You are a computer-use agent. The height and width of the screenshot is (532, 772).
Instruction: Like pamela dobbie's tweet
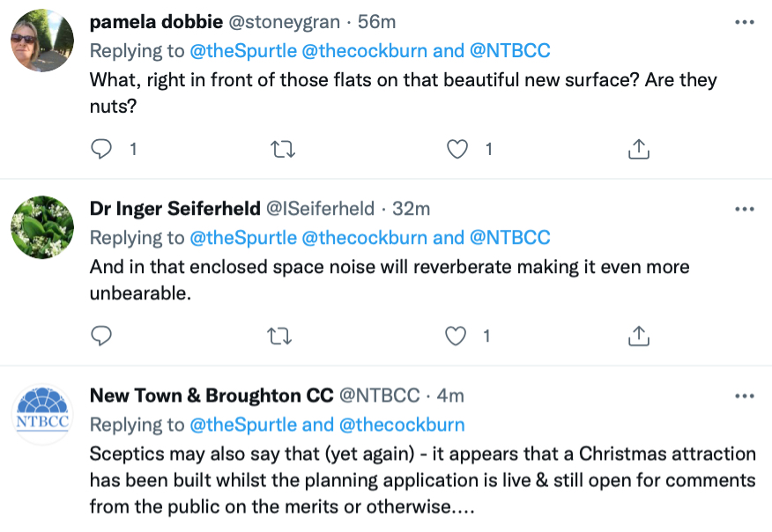[457, 149]
